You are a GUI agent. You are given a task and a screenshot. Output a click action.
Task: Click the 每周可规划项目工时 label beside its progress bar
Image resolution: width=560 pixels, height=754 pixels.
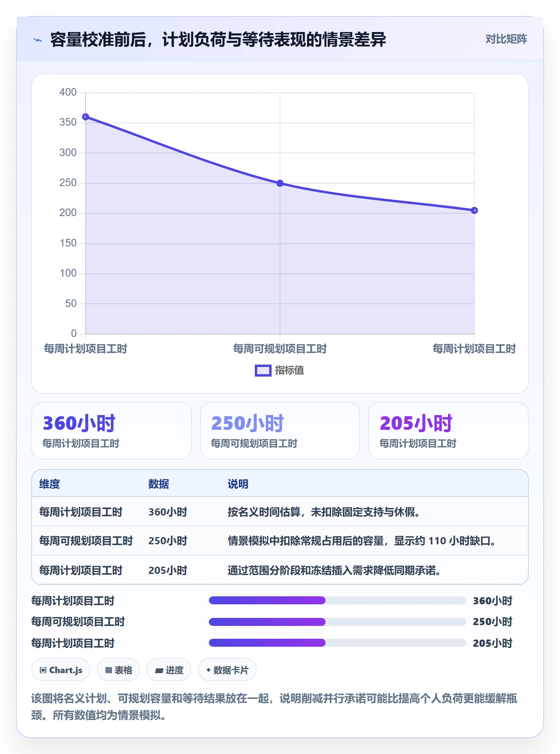coord(78,622)
